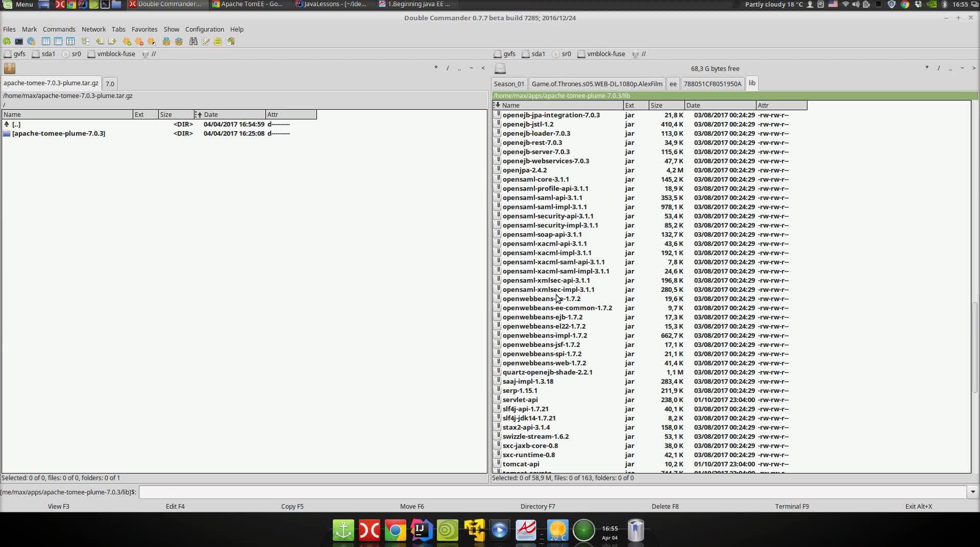Open IntelliJ IDEA from the dock
The height and width of the screenshot is (547, 980).
coord(422,531)
